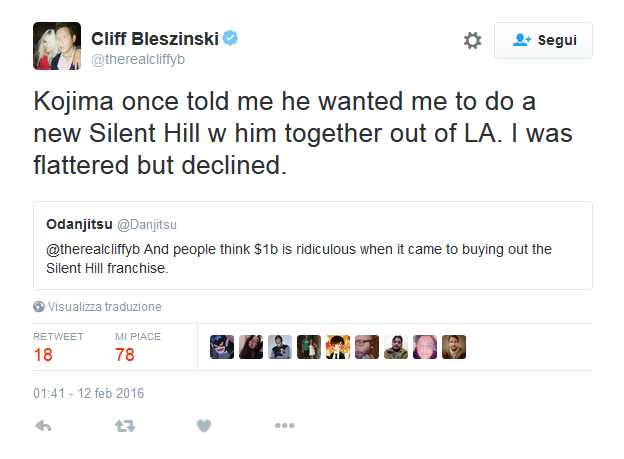Viewport: 624px width, 459px height.
Task: Open the gear settings dropdown
Action: tap(472, 41)
